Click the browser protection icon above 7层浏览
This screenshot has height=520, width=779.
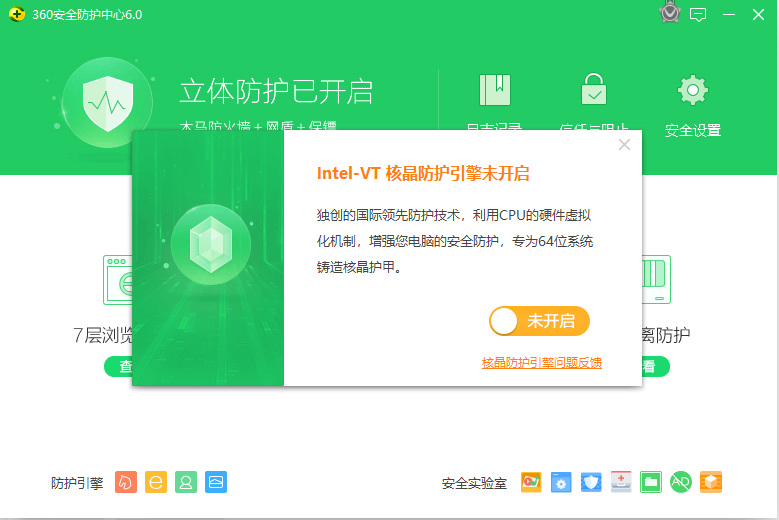pyautogui.click(x=118, y=280)
